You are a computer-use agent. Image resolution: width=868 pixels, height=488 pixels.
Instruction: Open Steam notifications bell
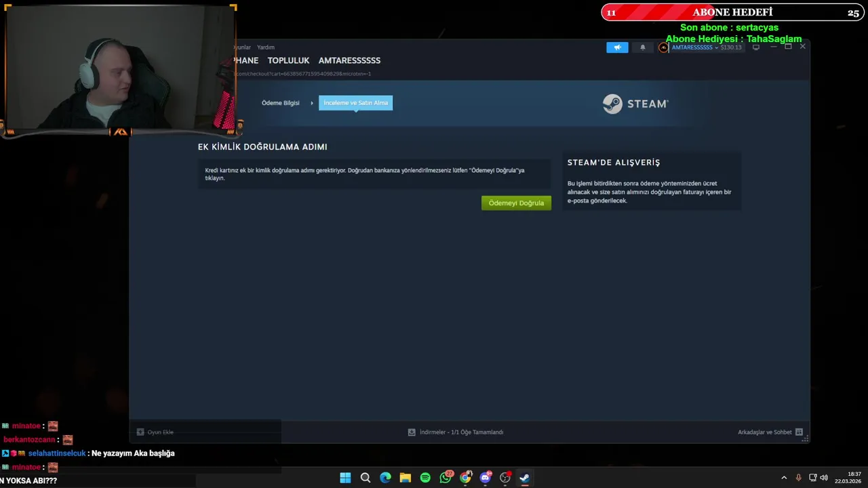click(643, 47)
